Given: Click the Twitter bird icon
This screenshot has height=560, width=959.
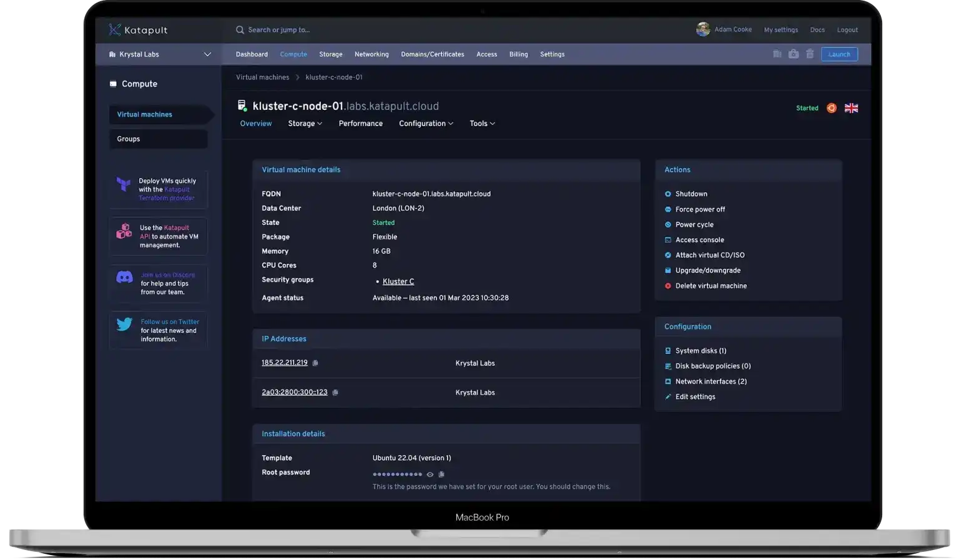Looking at the screenshot, I should [x=124, y=324].
